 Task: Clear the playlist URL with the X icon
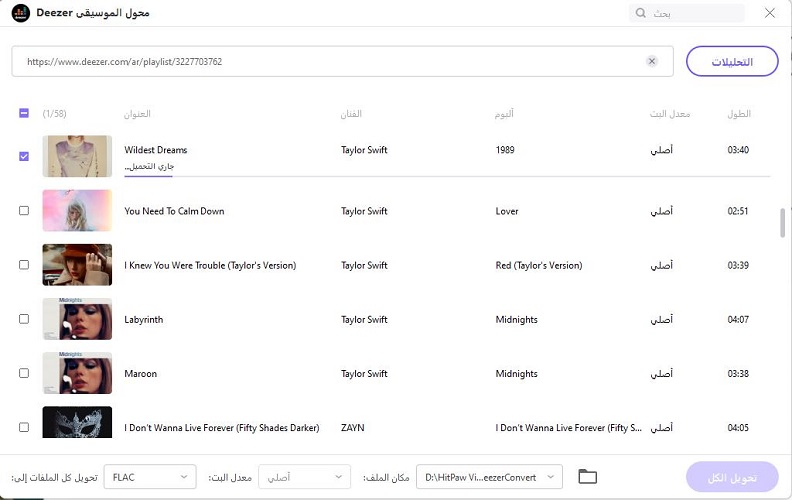pyautogui.click(x=652, y=61)
